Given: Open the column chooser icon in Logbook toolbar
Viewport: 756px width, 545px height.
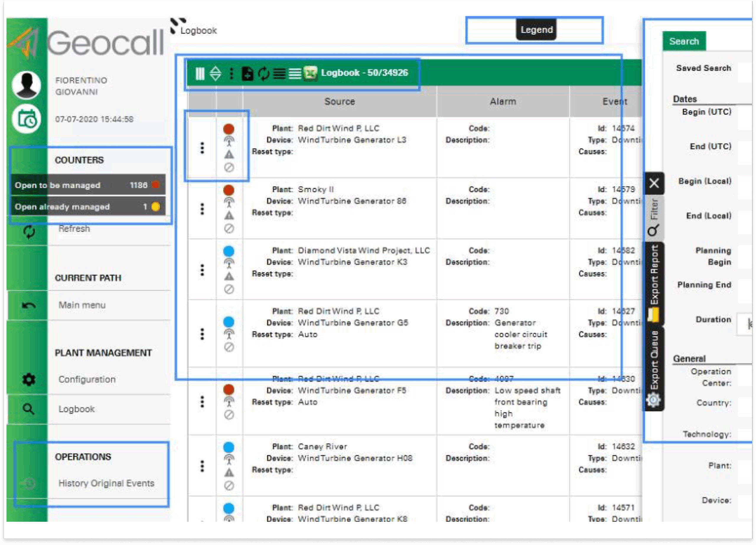Looking at the screenshot, I should (200, 73).
